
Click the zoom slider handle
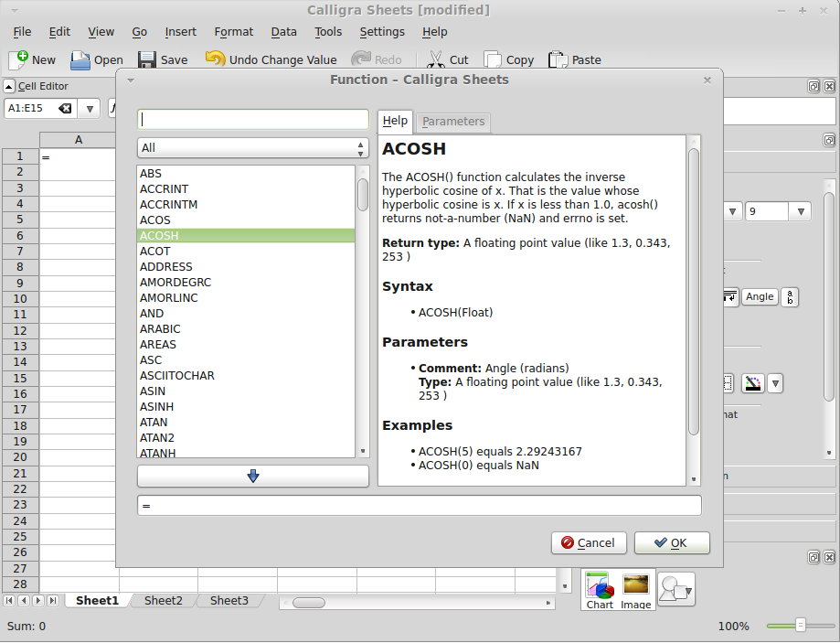click(801, 626)
